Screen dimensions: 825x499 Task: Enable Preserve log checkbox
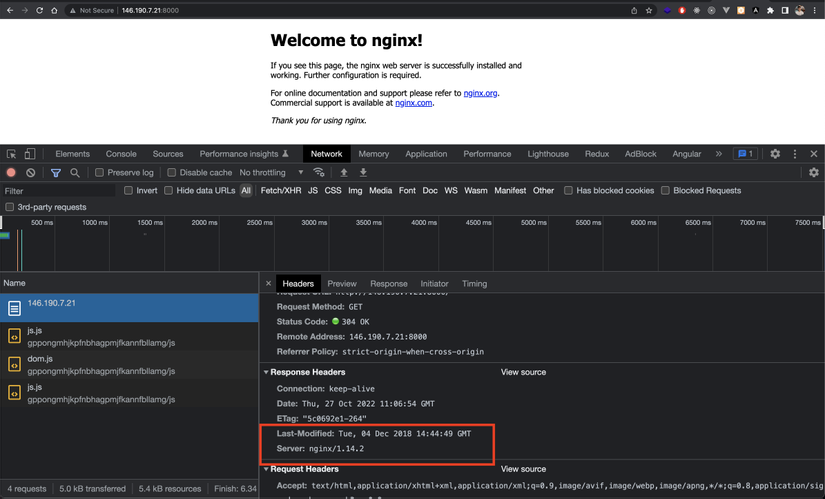tap(99, 172)
